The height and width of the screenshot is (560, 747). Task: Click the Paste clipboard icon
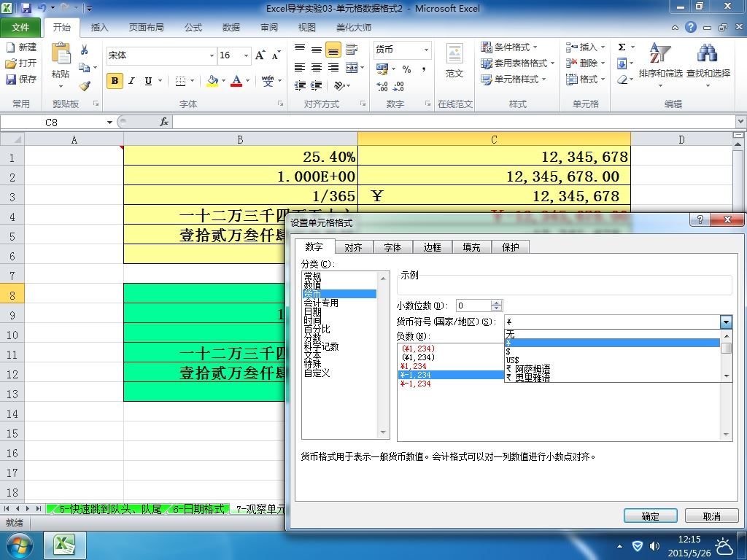(61, 54)
